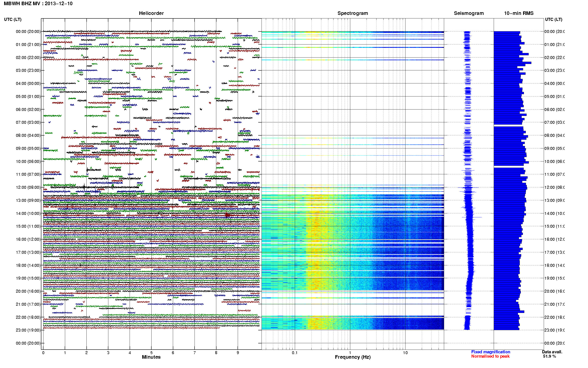Click the minute tick label 0

[43, 353]
